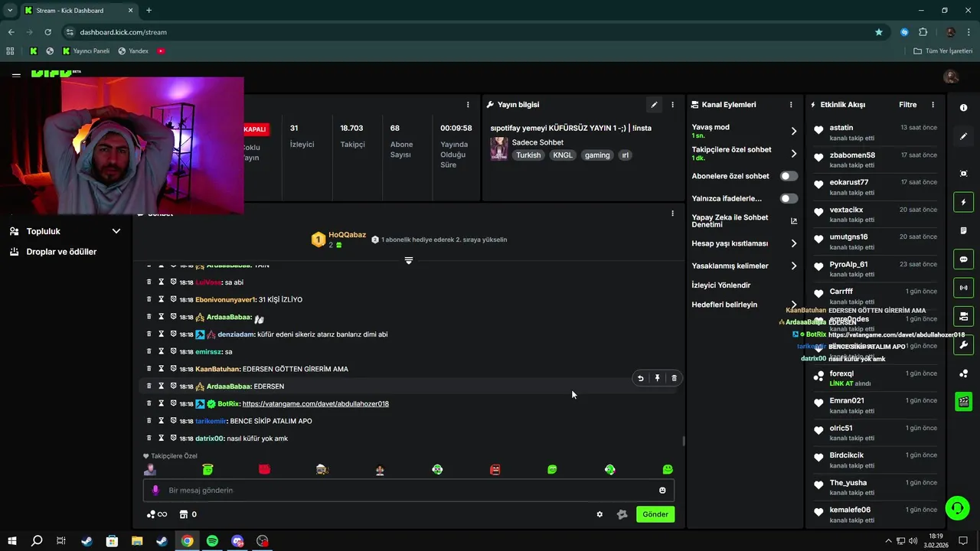Open the vatangame.com link posted by BotRix
Screen dimensions: 980x551
point(315,403)
